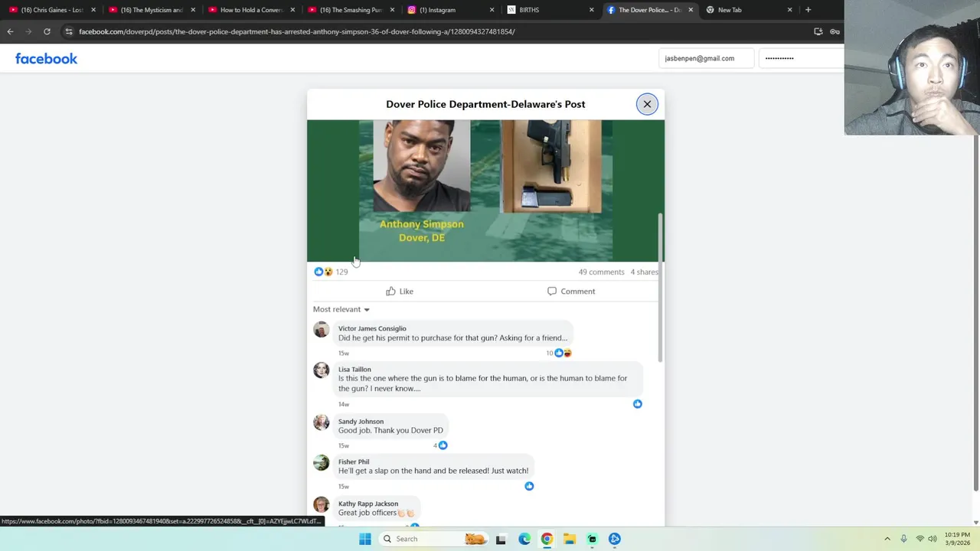Open the clock showing 10:19 PM

coord(957,539)
